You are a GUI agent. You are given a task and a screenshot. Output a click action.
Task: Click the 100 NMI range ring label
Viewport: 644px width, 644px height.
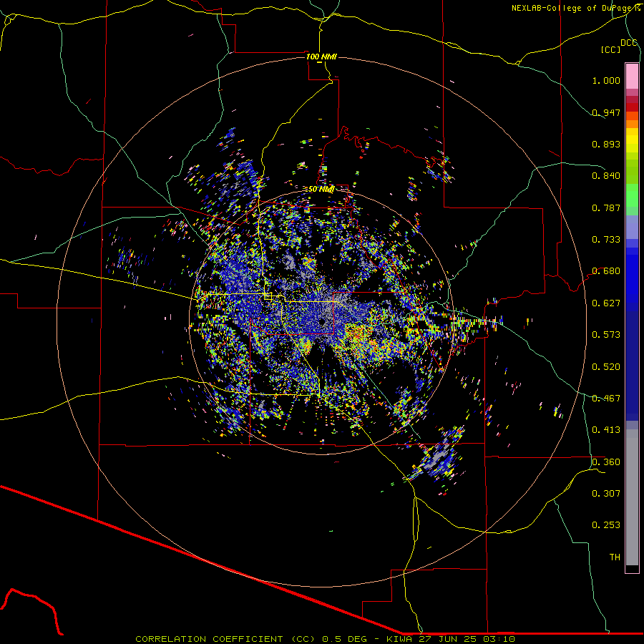coord(321,57)
